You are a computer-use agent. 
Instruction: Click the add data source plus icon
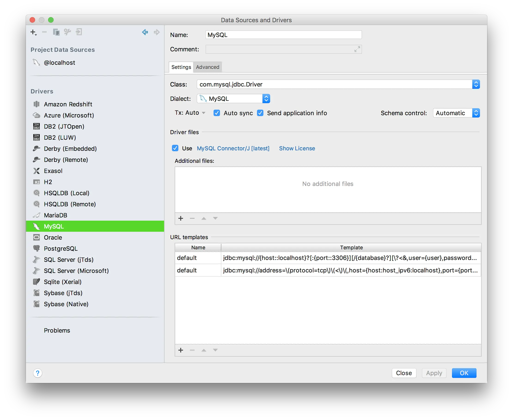(x=33, y=32)
